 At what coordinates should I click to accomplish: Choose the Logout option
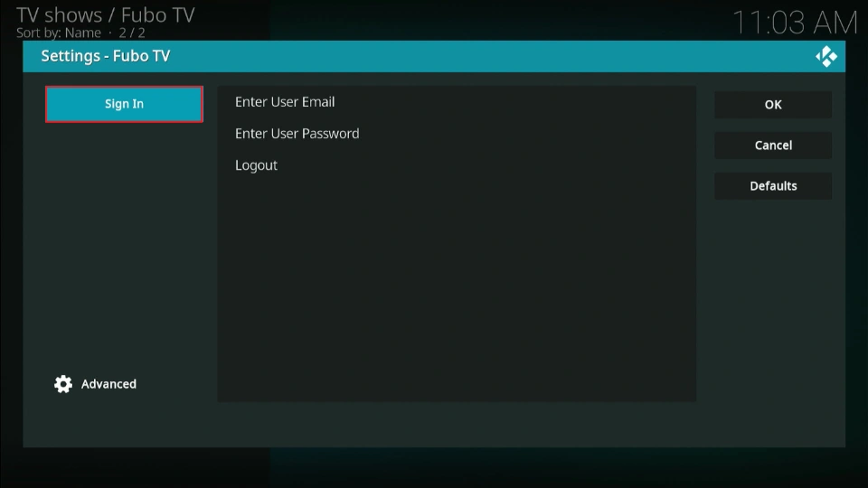pyautogui.click(x=256, y=165)
